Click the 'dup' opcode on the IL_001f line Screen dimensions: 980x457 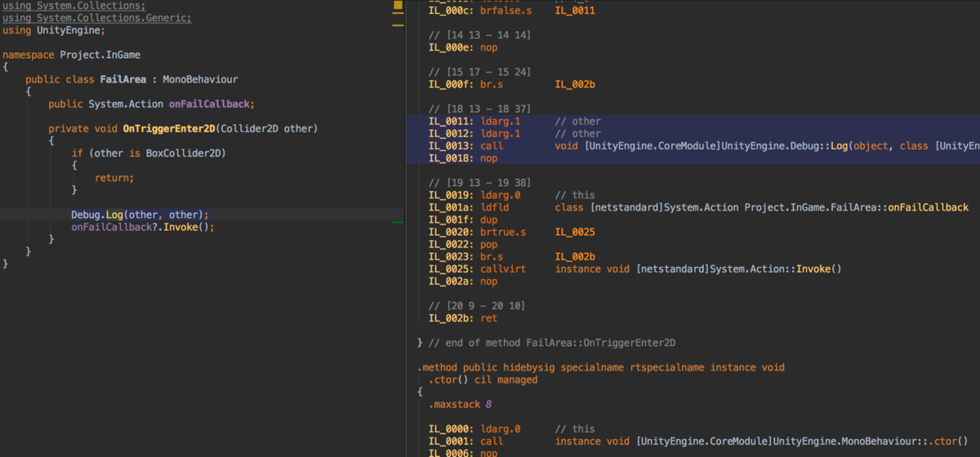point(489,220)
